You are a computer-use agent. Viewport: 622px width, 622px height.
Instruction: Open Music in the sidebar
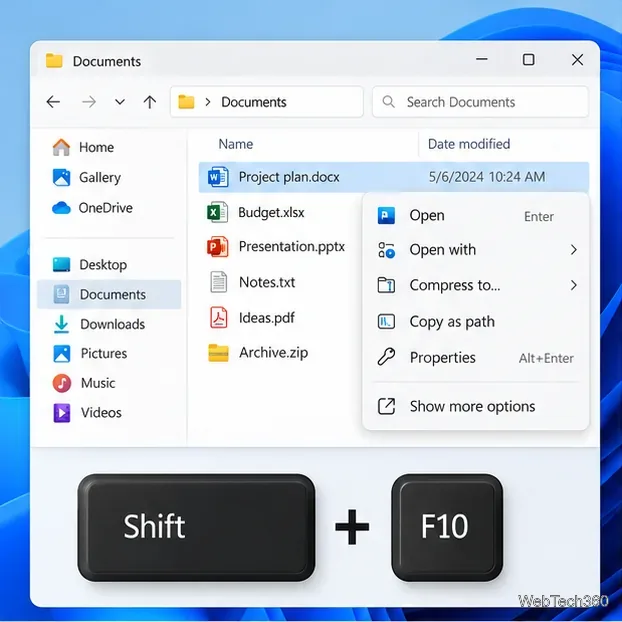[98, 383]
